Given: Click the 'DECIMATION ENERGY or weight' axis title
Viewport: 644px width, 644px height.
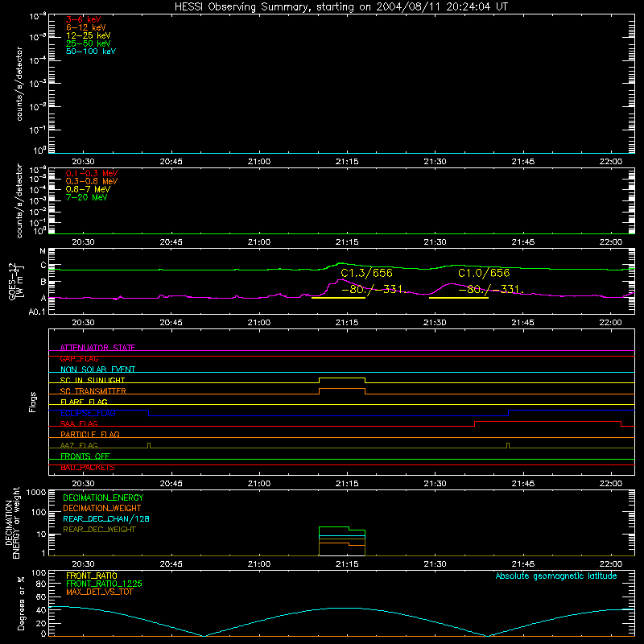Looking at the screenshot, I should 13,522.
